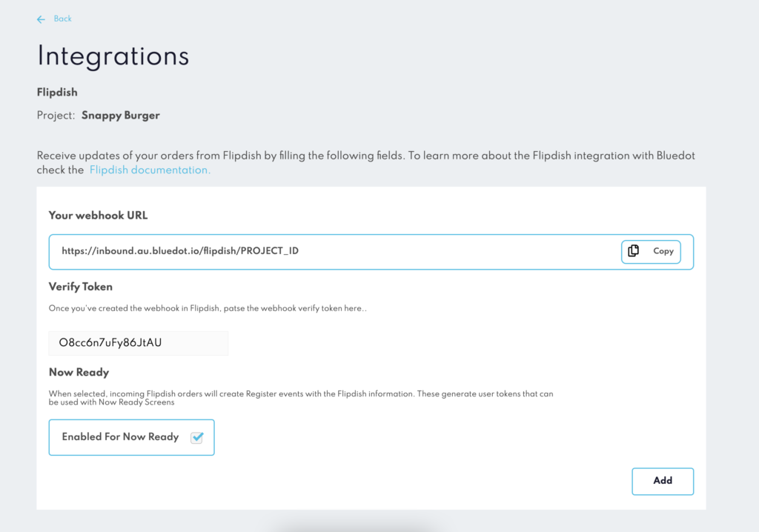
Task: Click the 'Receive updates of your orders' intro text
Action: pos(365,163)
